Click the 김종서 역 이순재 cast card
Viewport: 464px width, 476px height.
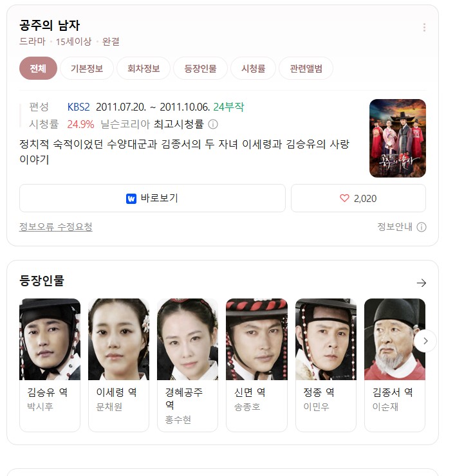tap(394, 365)
